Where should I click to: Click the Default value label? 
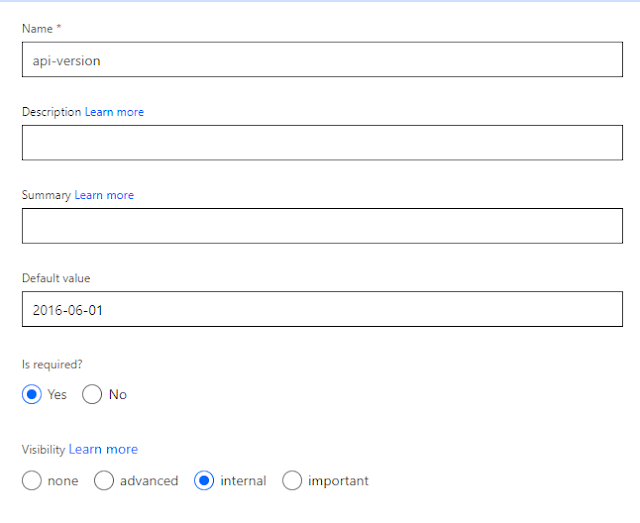(56, 278)
